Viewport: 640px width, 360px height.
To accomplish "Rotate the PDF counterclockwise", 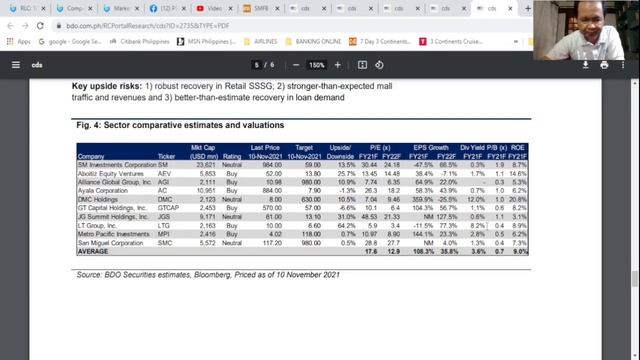I will click(x=379, y=65).
